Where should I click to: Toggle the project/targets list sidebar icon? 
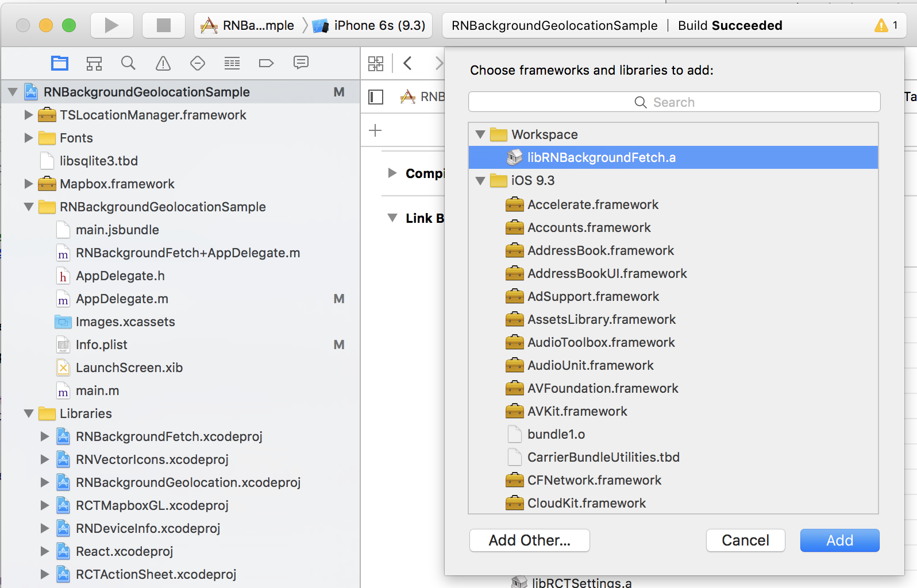tap(376, 97)
